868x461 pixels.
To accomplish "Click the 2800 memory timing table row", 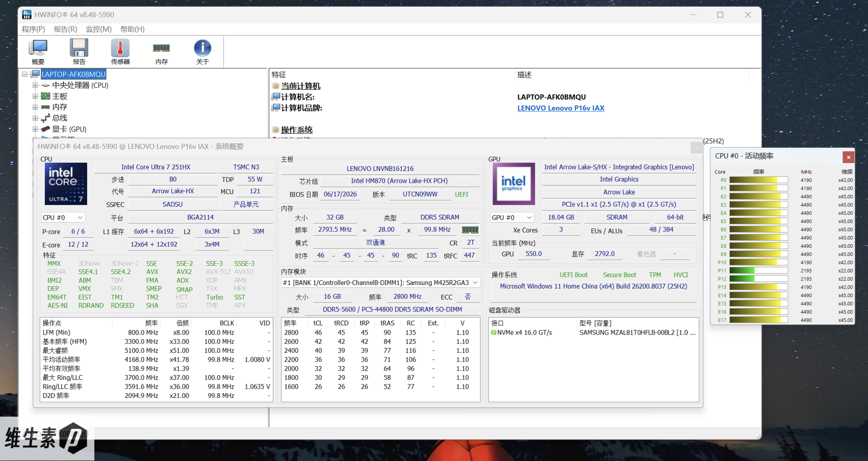I will click(380, 332).
